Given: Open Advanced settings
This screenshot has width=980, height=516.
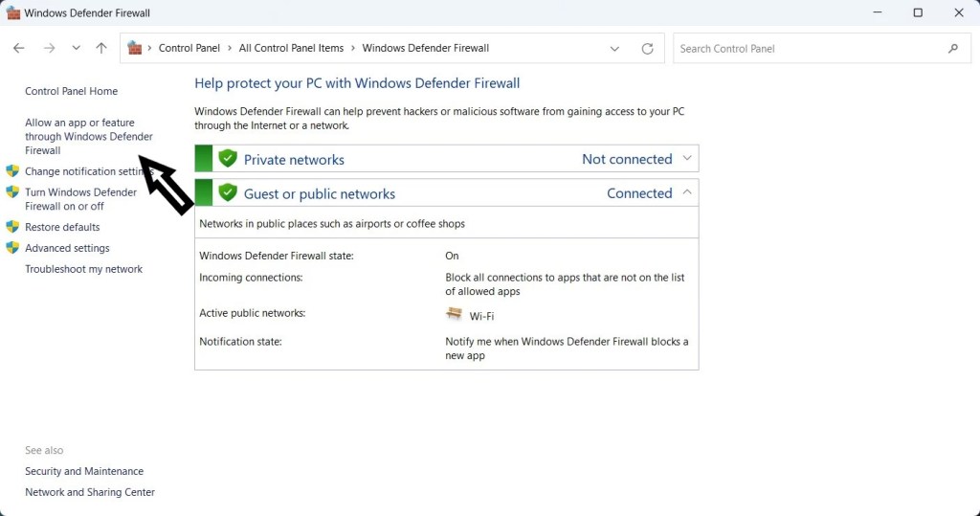Looking at the screenshot, I should point(68,248).
